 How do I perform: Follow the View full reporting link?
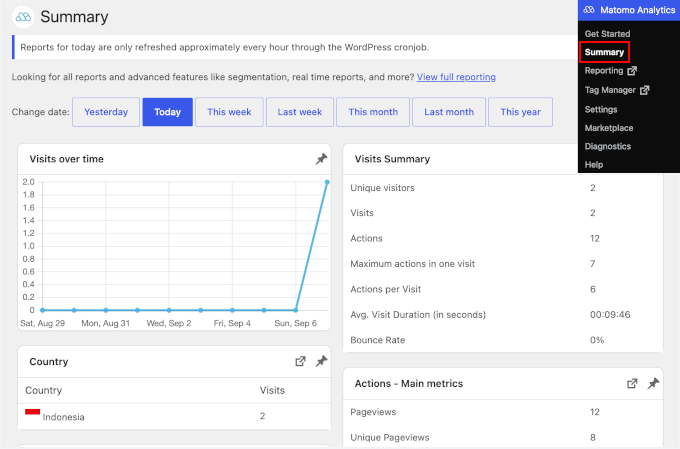456,77
